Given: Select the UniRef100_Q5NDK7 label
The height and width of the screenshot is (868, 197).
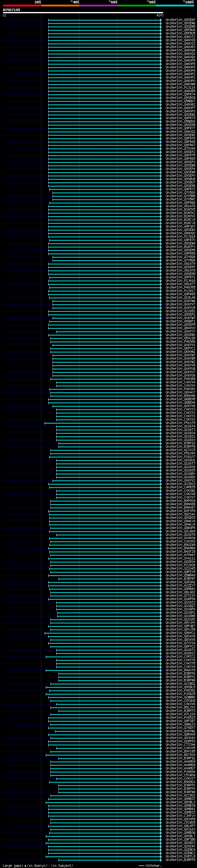Looking at the screenshot, I should 180,101.
